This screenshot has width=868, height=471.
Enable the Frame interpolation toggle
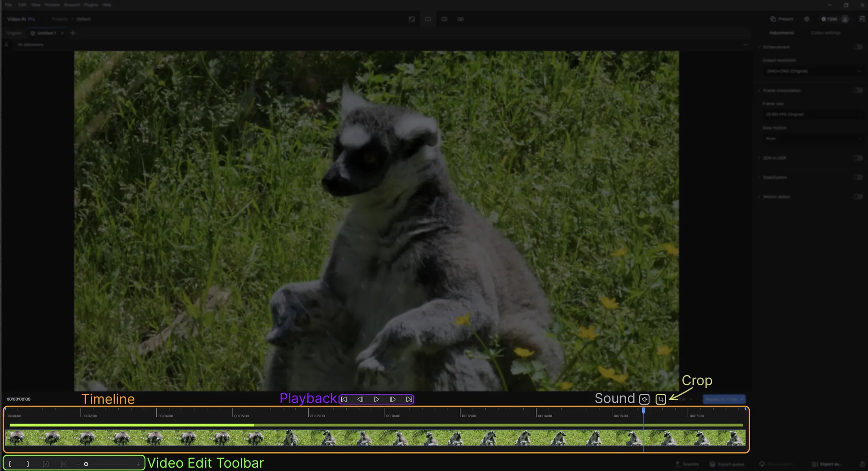858,91
